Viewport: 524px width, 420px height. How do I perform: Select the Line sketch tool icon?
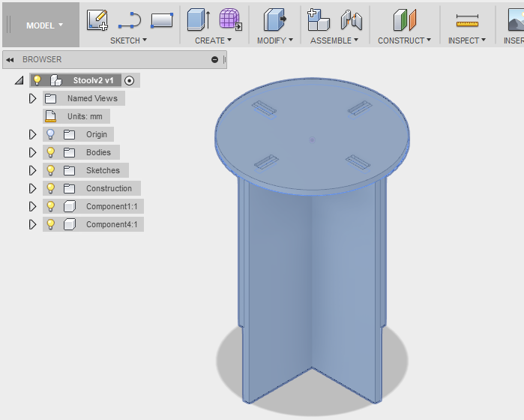[x=130, y=20]
